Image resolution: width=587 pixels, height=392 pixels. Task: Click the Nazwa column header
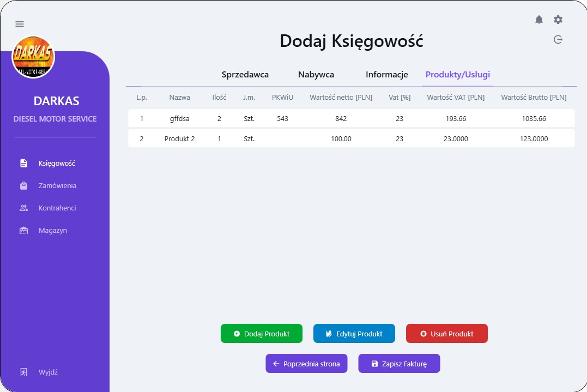[179, 98]
